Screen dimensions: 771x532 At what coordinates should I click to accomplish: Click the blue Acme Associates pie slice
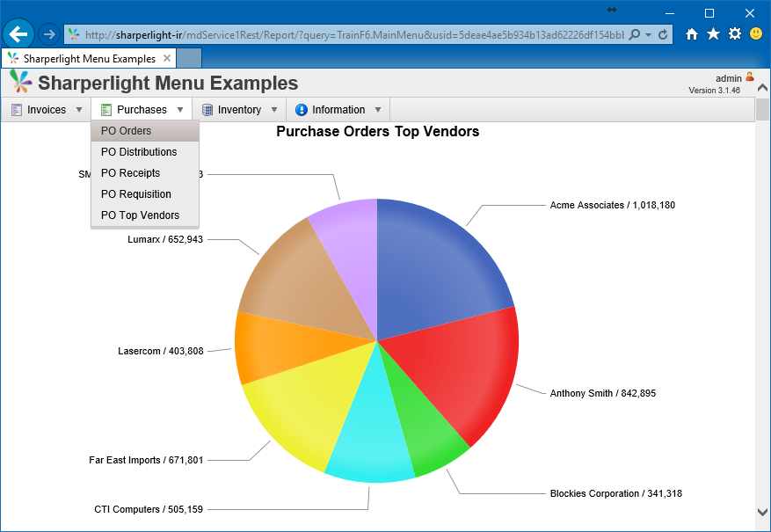pos(433,271)
